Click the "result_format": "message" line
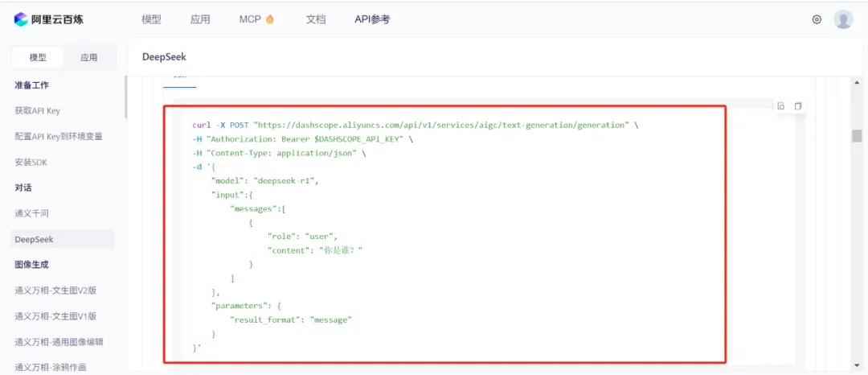868x375 pixels. (x=291, y=320)
